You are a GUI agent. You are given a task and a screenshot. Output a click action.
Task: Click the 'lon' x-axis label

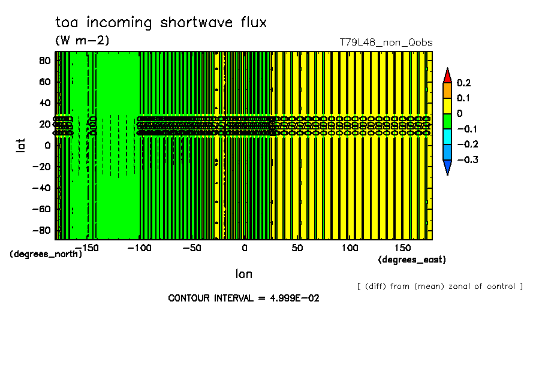pos(243,275)
